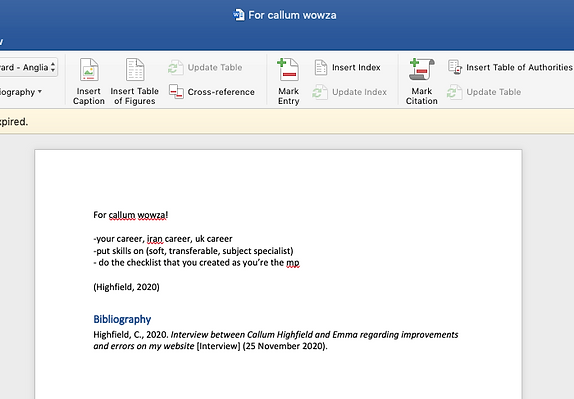Expand the Bibliography dropdown arrow
This screenshot has height=399, width=574.
point(40,92)
